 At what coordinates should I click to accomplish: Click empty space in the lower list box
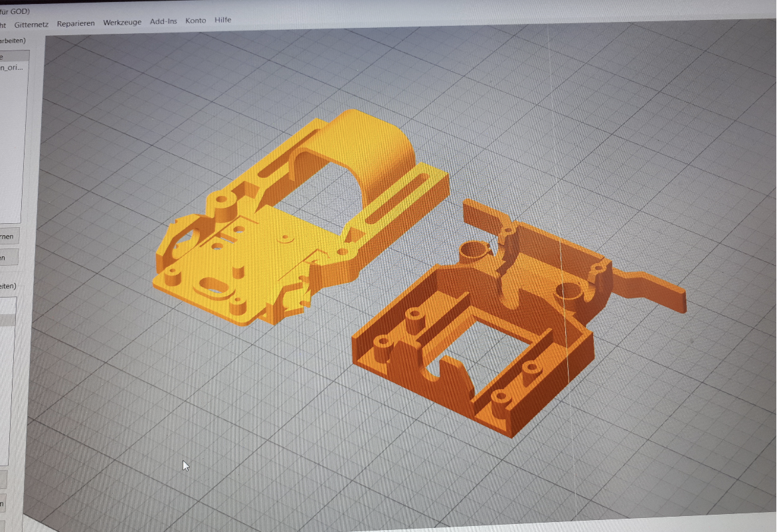point(5,399)
